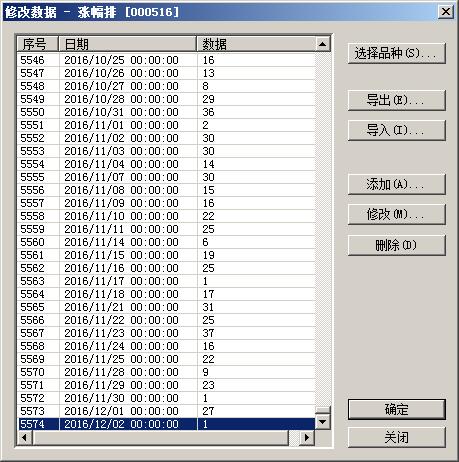Click data value 31 in row 5565

coord(208,307)
